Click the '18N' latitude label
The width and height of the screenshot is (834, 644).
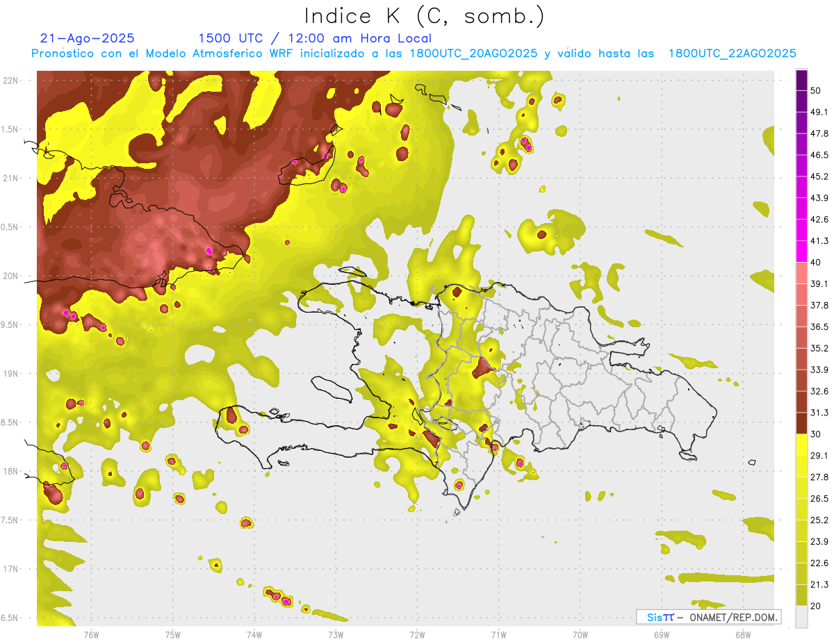point(11,472)
